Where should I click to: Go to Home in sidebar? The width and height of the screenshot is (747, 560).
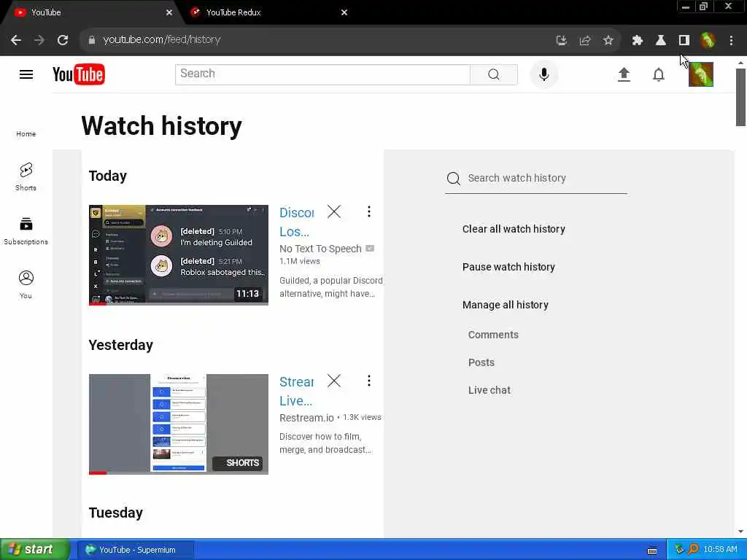click(26, 134)
